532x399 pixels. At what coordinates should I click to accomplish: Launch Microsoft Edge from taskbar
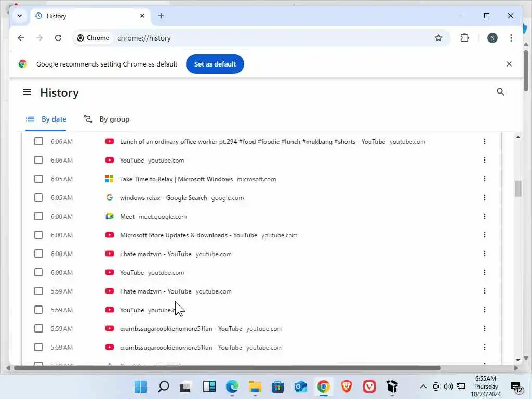(x=232, y=387)
